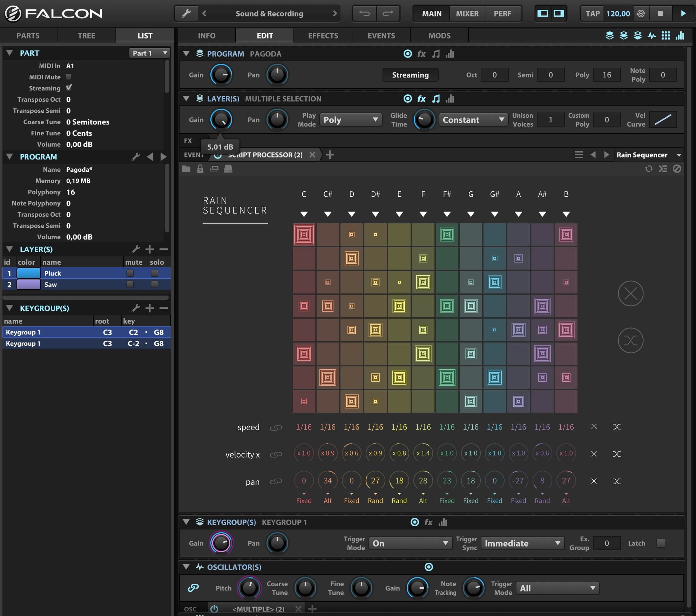Click the redo arrow button

388,14
